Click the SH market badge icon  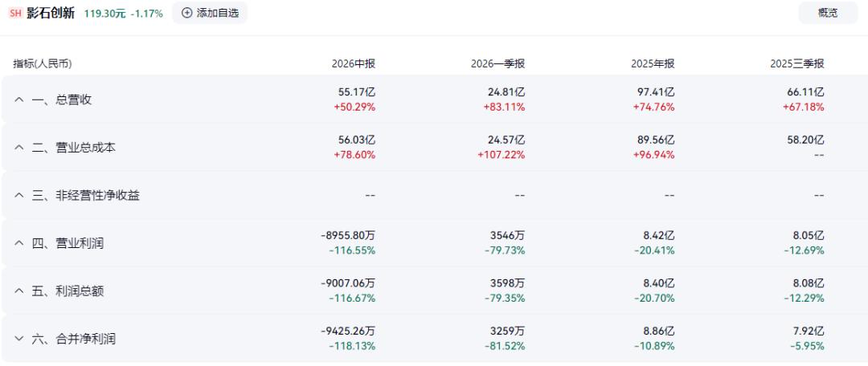pyautogui.click(x=15, y=14)
